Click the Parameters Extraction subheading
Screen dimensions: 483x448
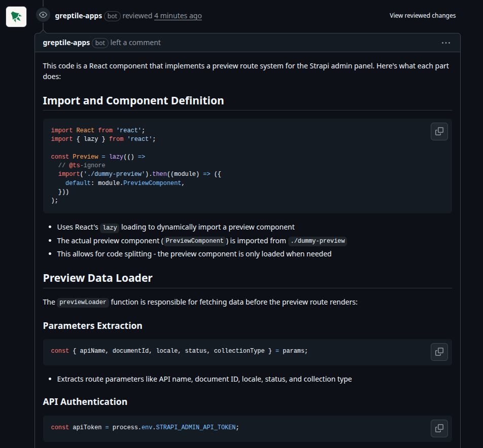click(92, 326)
